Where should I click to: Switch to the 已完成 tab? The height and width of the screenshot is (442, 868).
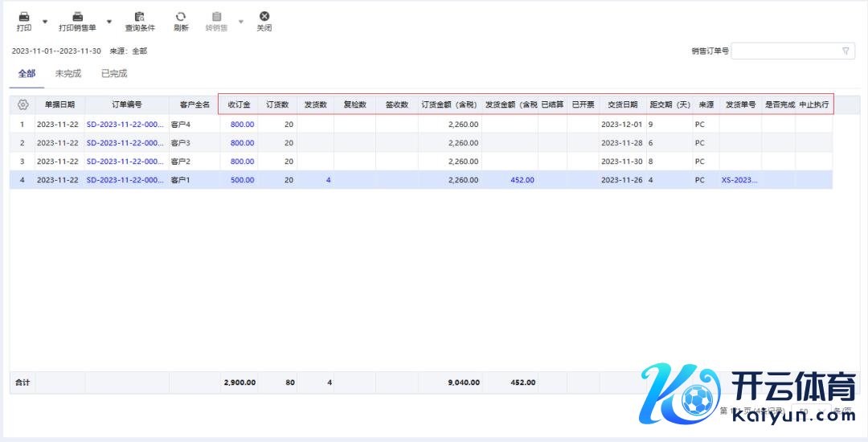click(x=114, y=74)
